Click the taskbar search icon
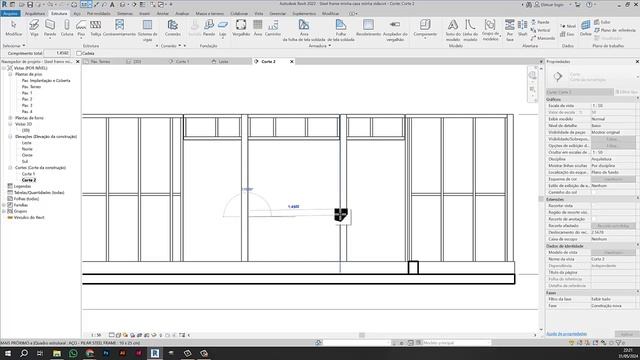Image resolution: width=640 pixels, height=360 pixels. (24, 353)
